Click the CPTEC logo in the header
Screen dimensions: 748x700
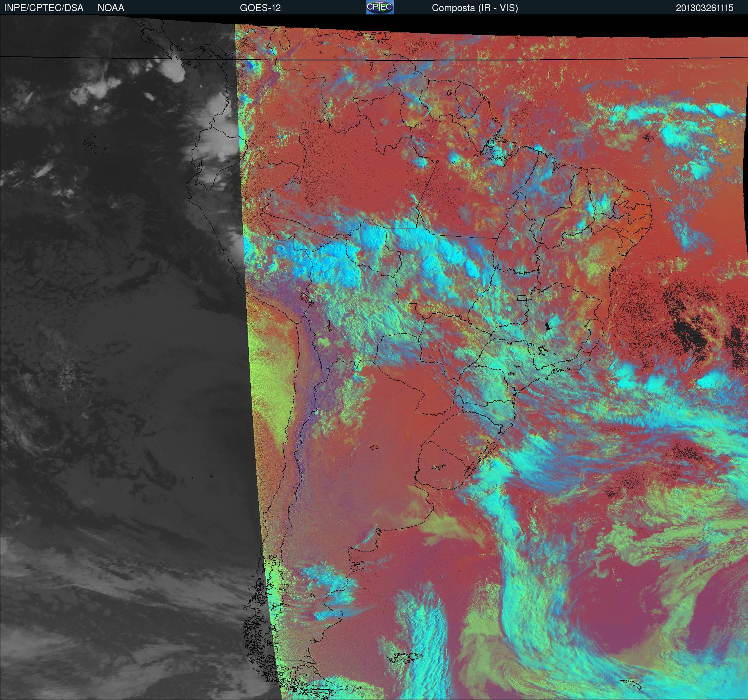[x=380, y=7]
